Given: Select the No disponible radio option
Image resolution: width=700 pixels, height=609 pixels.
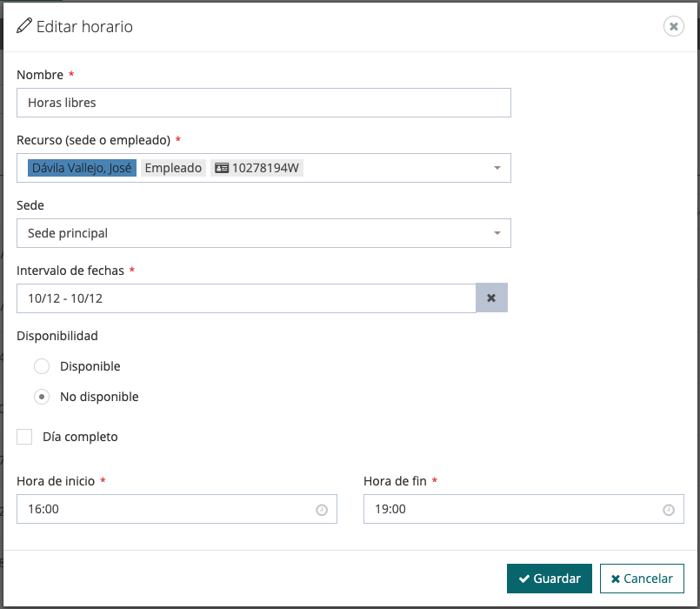Looking at the screenshot, I should (x=42, y=397).
